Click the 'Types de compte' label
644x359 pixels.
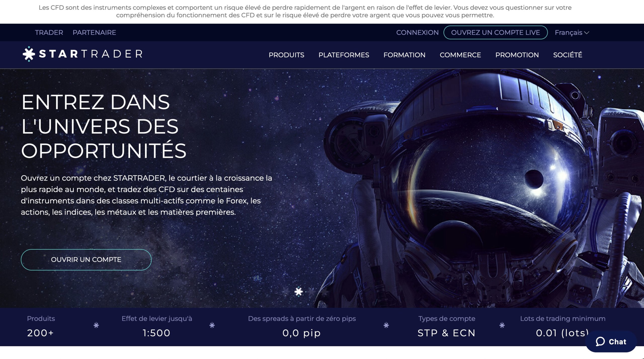[447, 319]
